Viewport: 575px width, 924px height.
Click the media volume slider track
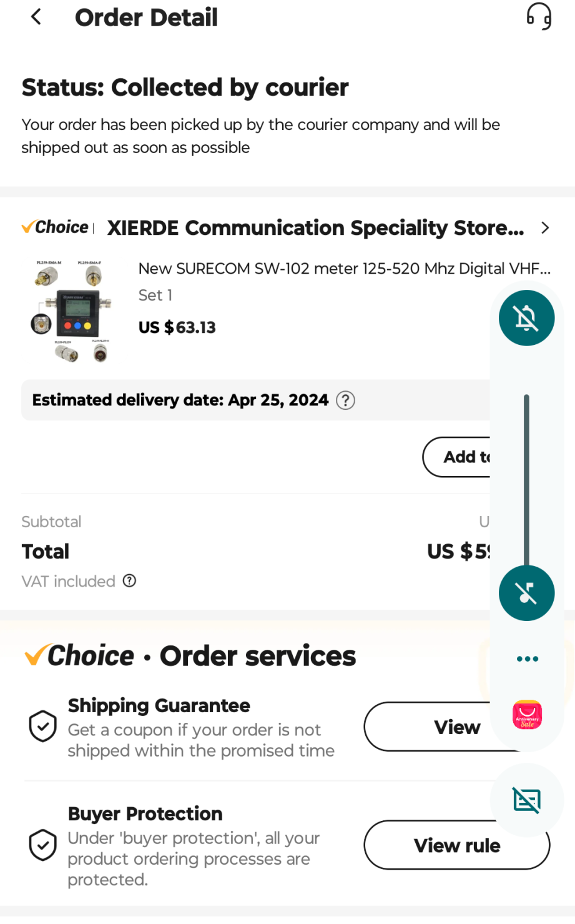pyautogui.click(x=526, y=481)
